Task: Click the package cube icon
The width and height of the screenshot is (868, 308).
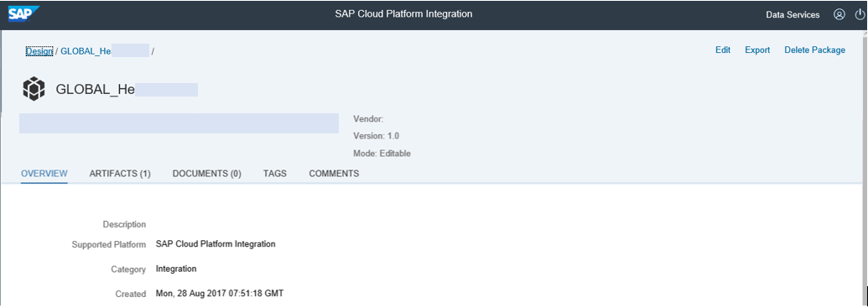Action: [34, 89]
